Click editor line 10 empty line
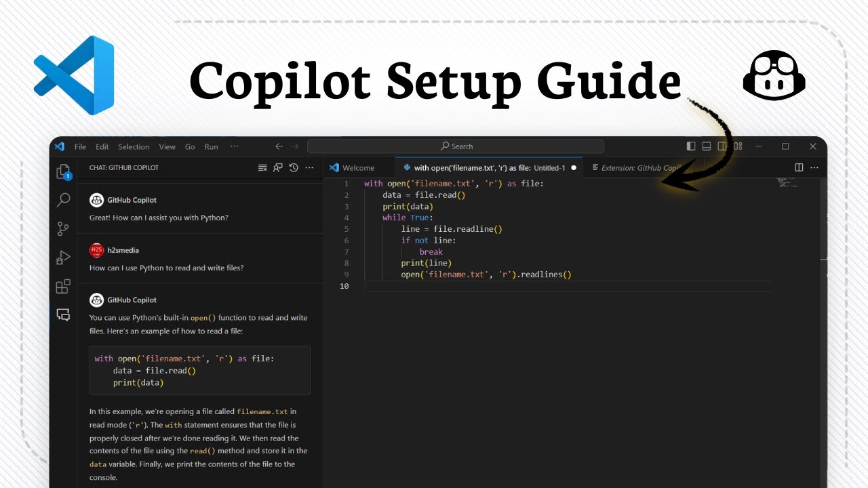868x488 pixels. (x=567, y=286)
